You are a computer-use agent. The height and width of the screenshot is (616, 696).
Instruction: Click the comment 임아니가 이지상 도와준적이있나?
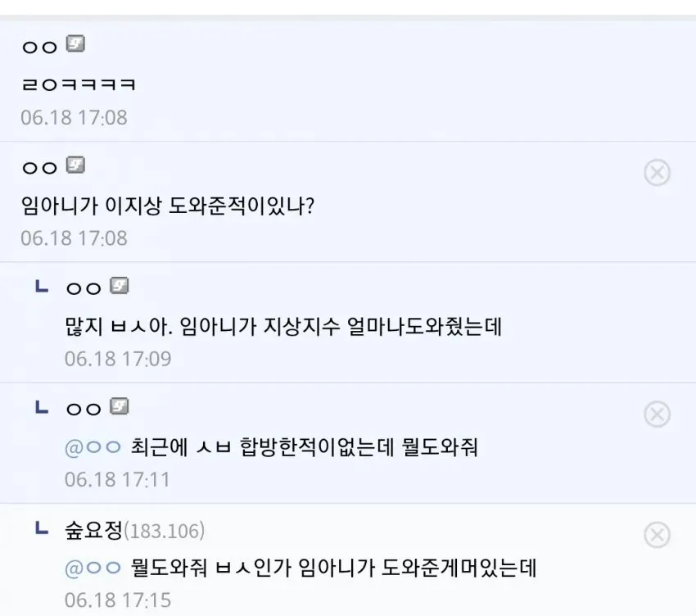[168, 206]
